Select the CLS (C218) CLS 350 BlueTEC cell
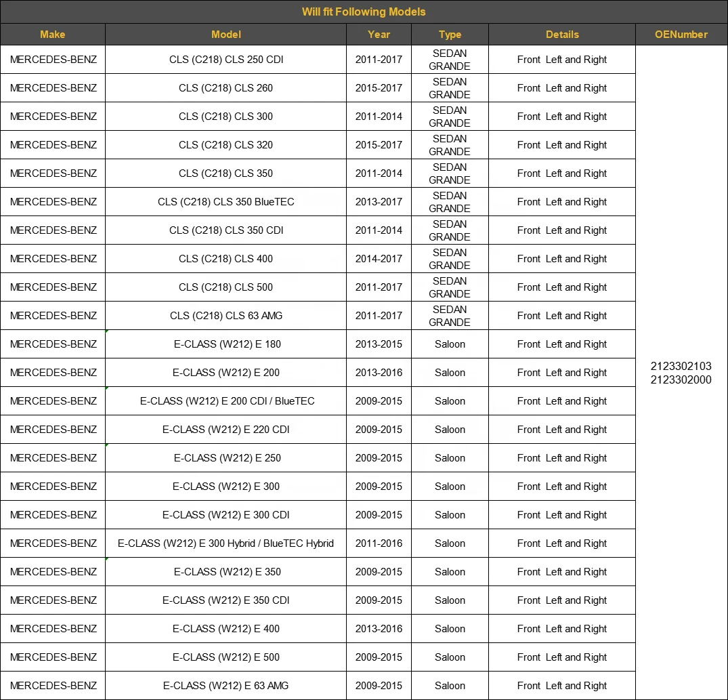 click(x=226, y=202)
